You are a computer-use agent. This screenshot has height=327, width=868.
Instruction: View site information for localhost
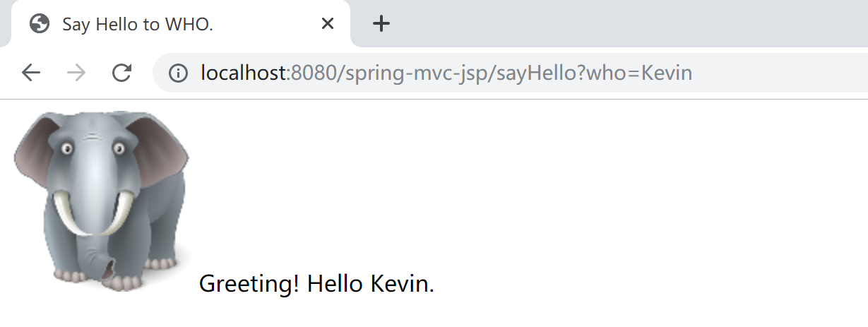click(x=178, y=73)
